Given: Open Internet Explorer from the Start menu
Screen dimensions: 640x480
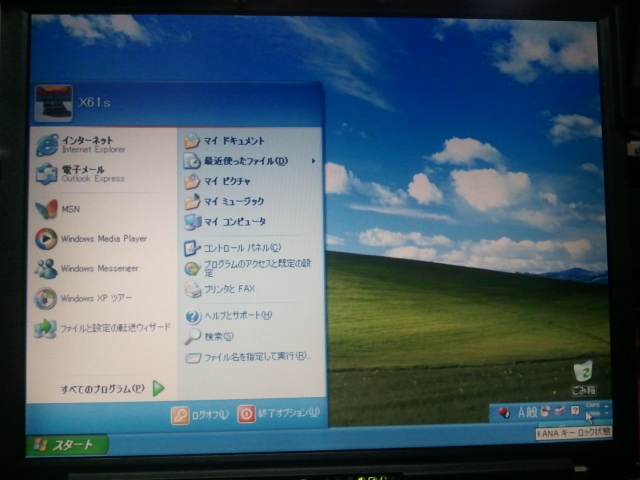Looking at the screenshot, I should tap(81, 144).
